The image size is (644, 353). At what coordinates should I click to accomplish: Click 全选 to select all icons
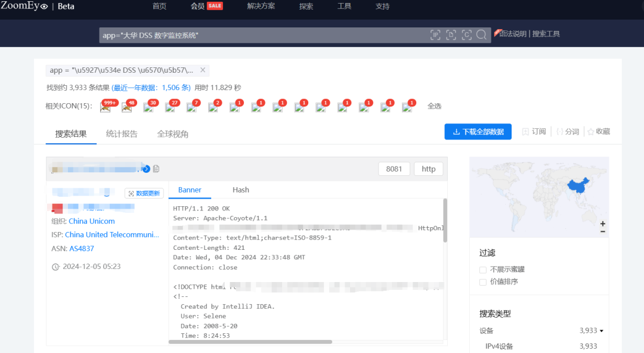tap(434, 106)
